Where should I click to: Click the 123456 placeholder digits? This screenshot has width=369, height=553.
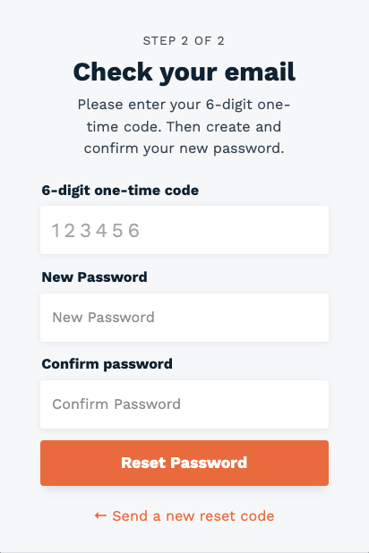coord(96,231)
